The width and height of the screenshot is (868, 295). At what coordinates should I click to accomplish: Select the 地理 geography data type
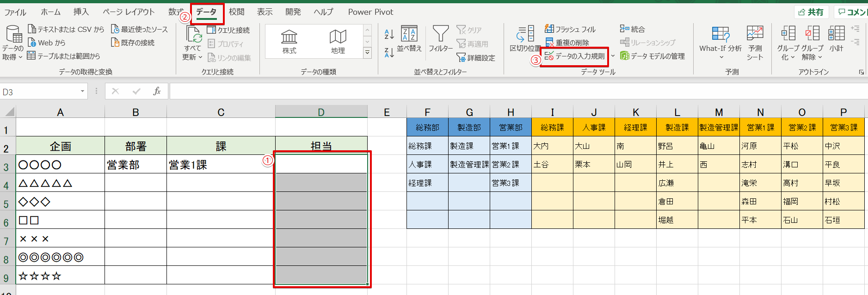338,42
